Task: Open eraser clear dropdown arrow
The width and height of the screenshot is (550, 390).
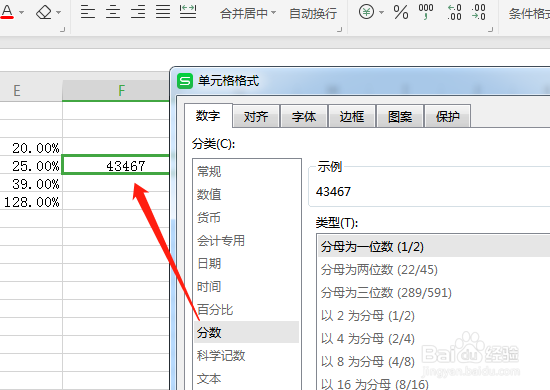Action: pyautogui.click(x=59, y=13)
